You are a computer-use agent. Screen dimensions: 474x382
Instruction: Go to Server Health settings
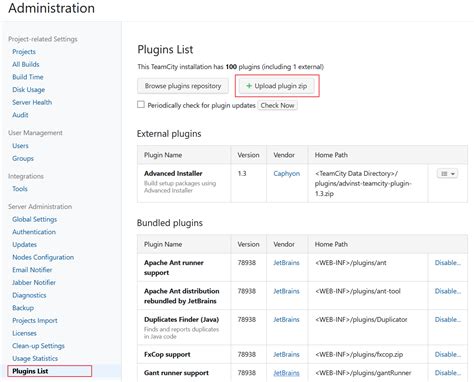tap(32, 102)
